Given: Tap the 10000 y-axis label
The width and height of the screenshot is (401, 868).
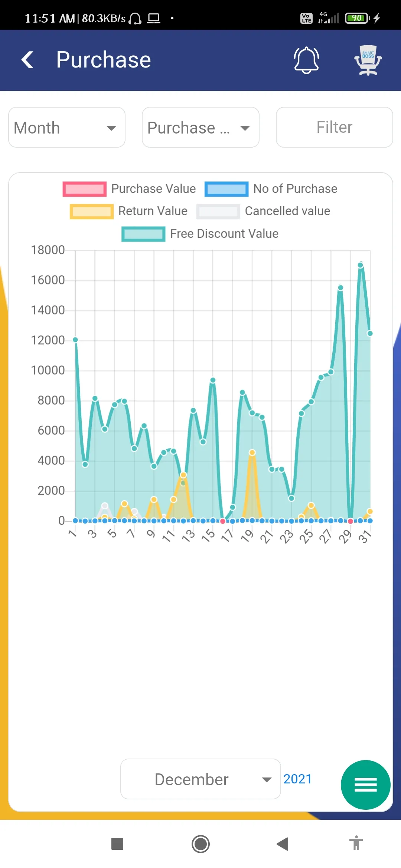Looking at the screenshot, I should pyautogui.click(x=48, y=370).
